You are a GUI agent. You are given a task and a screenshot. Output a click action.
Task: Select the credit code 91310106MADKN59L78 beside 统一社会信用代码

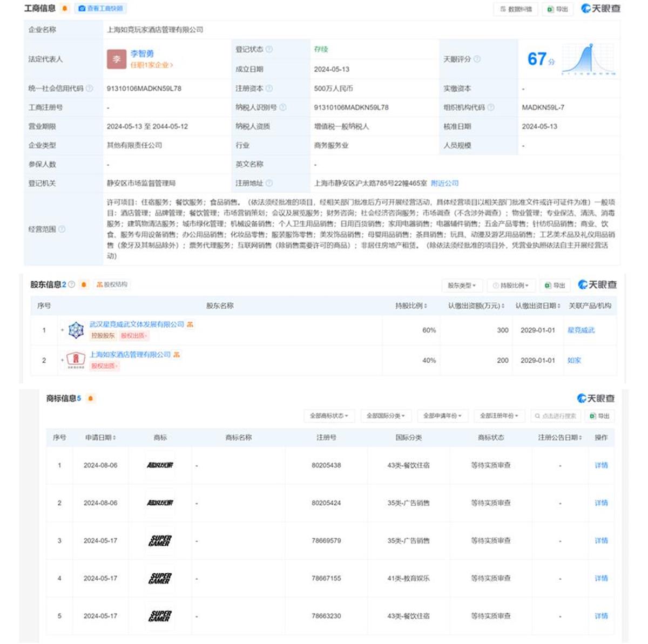[144, 89]
